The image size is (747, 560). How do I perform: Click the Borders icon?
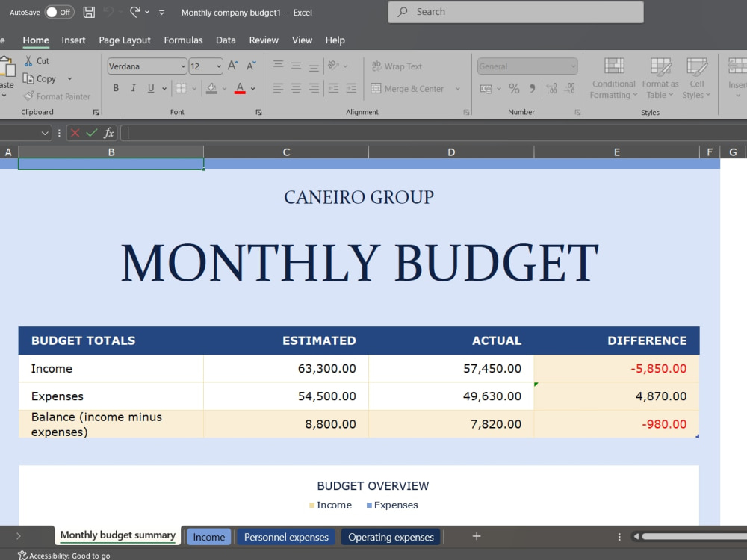click(x=181, y=88)
